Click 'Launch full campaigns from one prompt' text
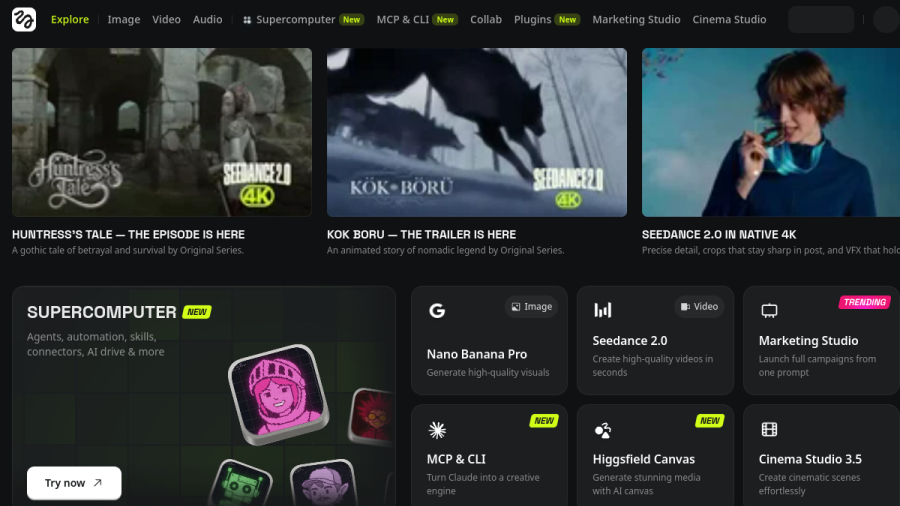This screenshot has height=506, width=900. click(x=817, y=365)
